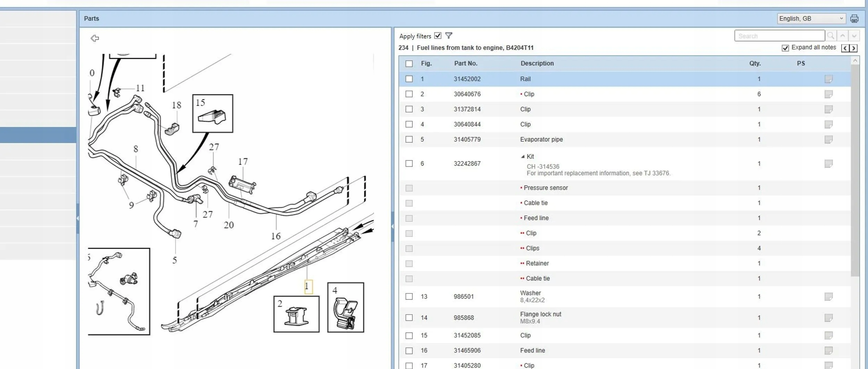Click inside the Search input field
The image size is (868, 369).
pos(779,36)
